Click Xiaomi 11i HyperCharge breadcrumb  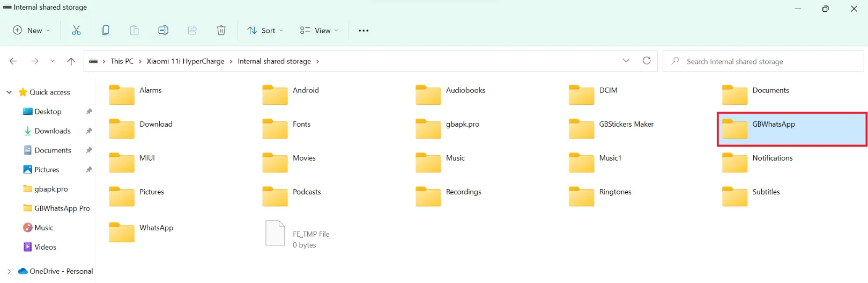[x=186, y=61]
